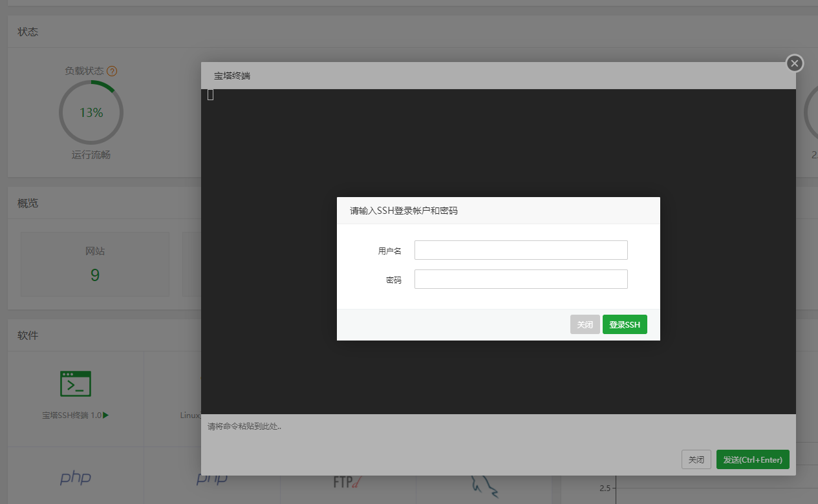This screenshot has height=504, width=818.
Task: Click the green 登录SSH button
Action: click(625, 324)
